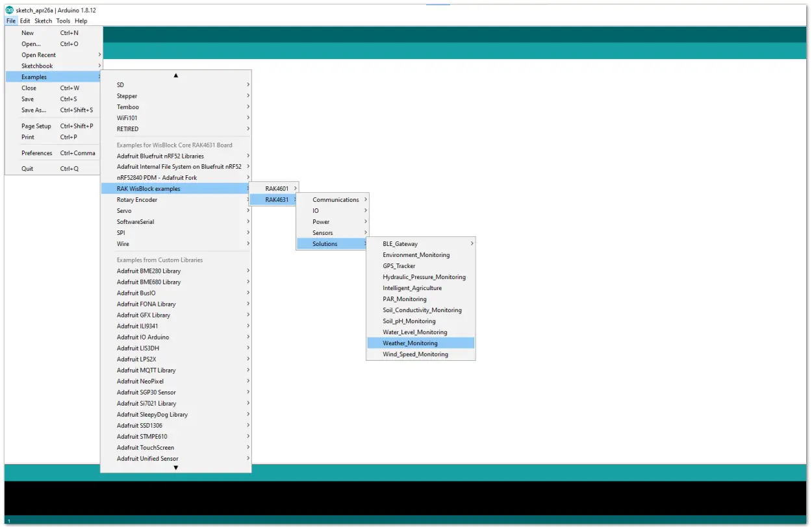Open Adafruit BME280 Library examples
The height and width of the screenshot is (527, 812).
click(175, 271)
